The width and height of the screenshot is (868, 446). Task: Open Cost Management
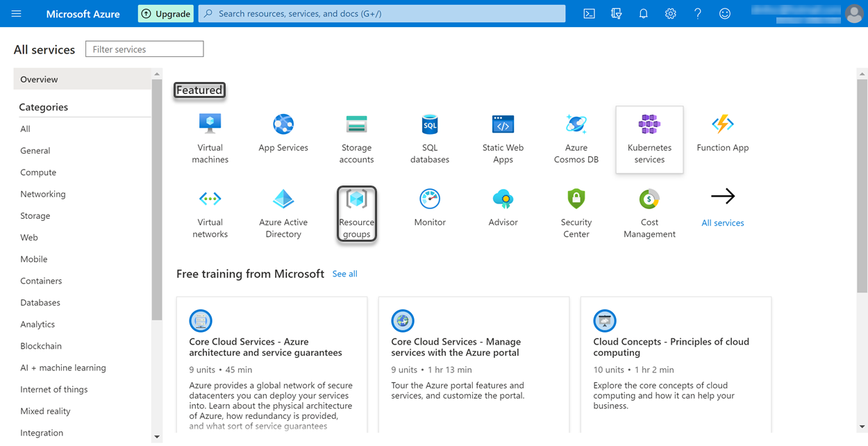click(x=649, y=214)
